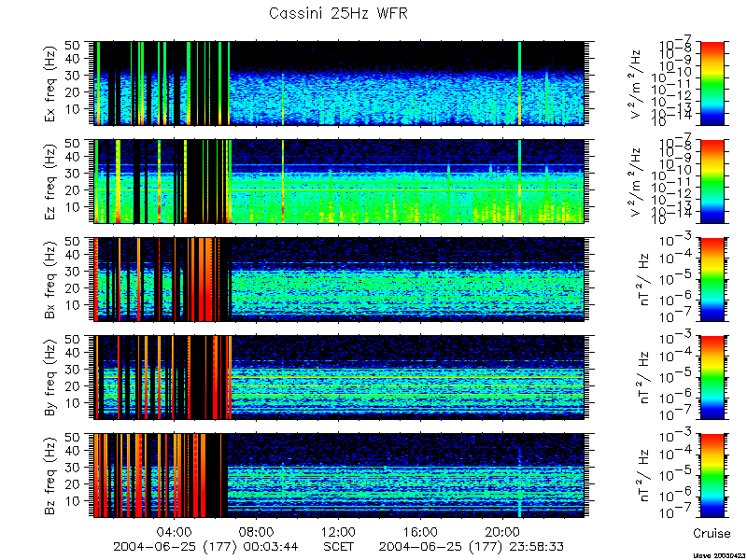Click the Bz panel color bar
747x560 pixels.
(712, 475)
